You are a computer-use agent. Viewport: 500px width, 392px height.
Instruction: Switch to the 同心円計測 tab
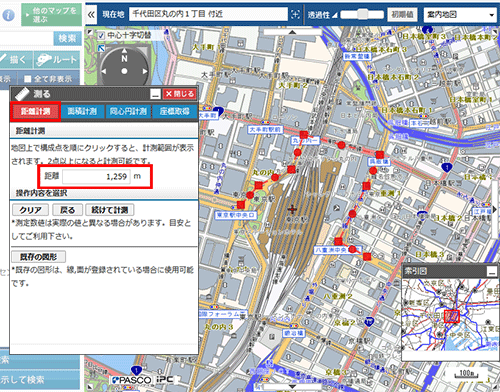tap(128, 111)
